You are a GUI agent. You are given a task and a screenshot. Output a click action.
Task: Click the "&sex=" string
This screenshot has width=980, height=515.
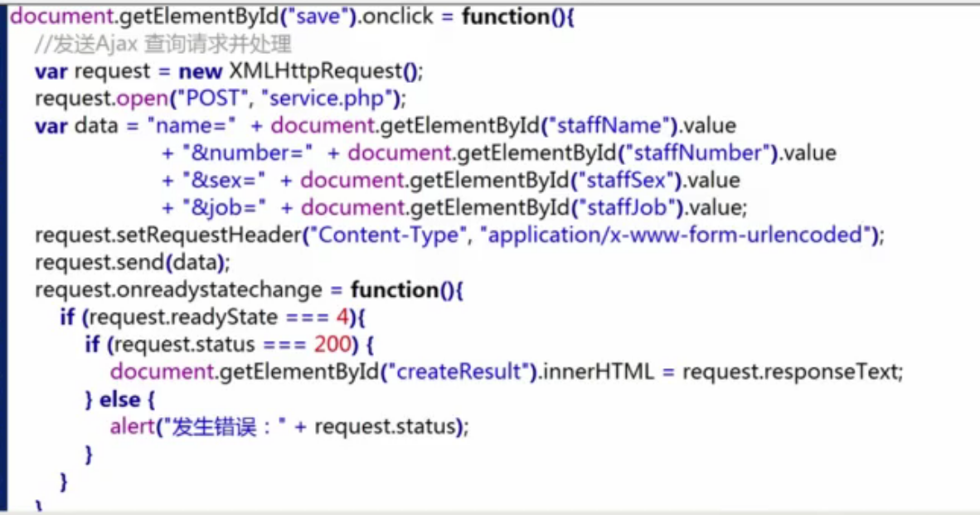224,181
